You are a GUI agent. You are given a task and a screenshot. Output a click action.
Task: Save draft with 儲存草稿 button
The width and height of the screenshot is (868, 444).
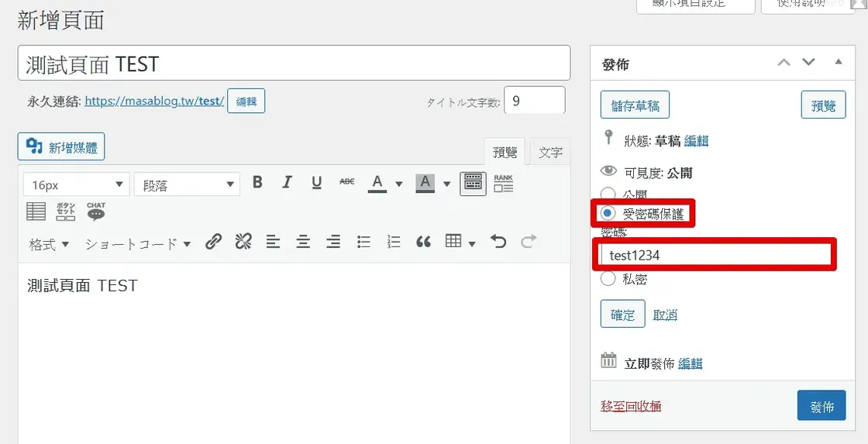[x=635, y=105]
